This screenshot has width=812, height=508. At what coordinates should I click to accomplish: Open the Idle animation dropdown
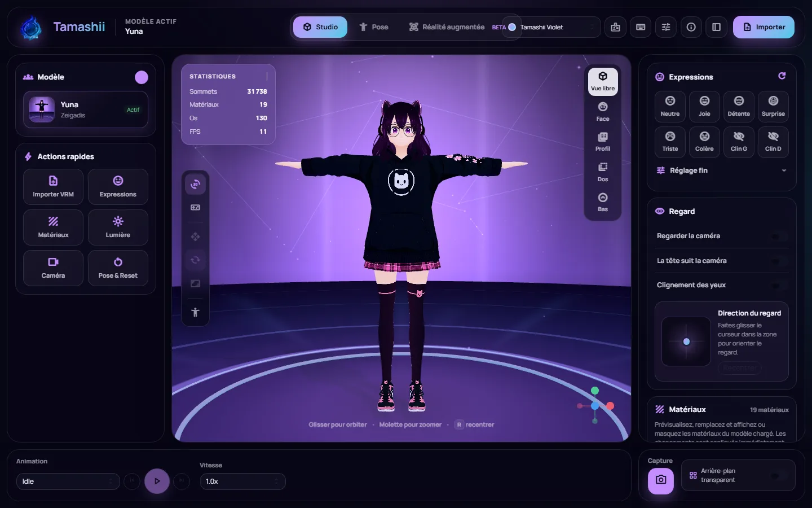(x=68, y=481)
